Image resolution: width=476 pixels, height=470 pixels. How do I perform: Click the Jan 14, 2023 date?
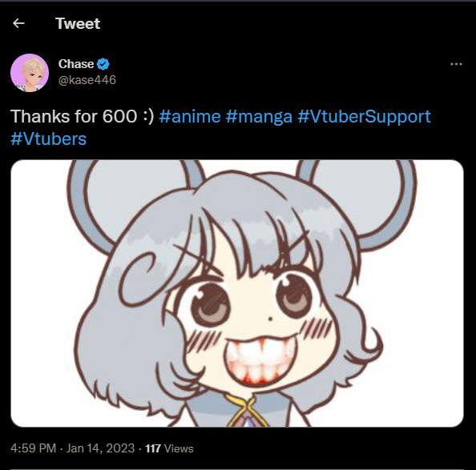pos(100,448)
